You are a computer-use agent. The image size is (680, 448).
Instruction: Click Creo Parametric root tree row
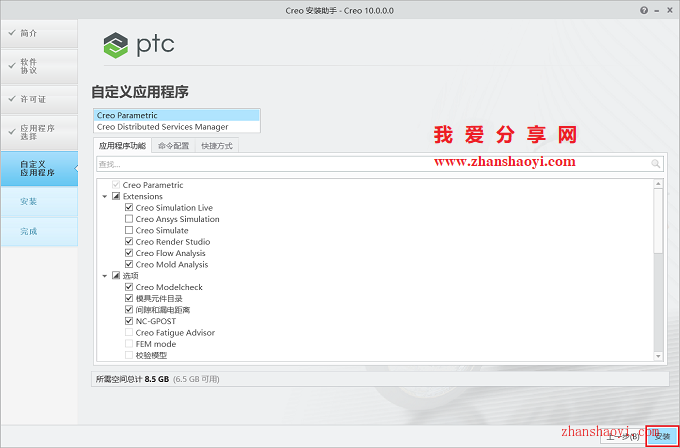153,185
